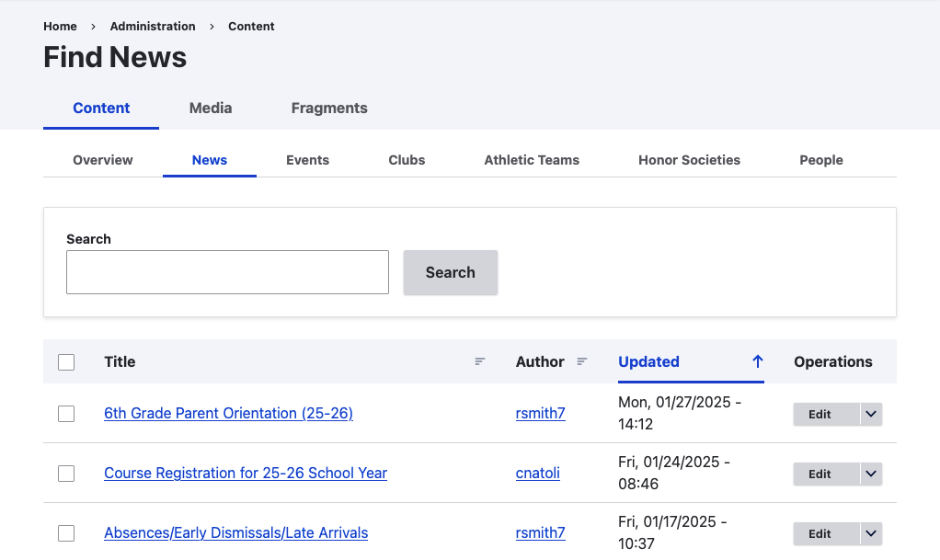The height and width of the screenshot is (560, 940).
Task: Sort table by the Updated header
Action: pyautogui.click(x=648, y=361)
